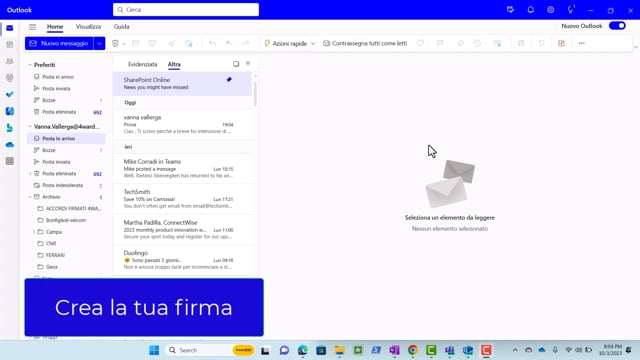Open People contacts in app rail
640x360 pixels.
(x=10, y=61)
